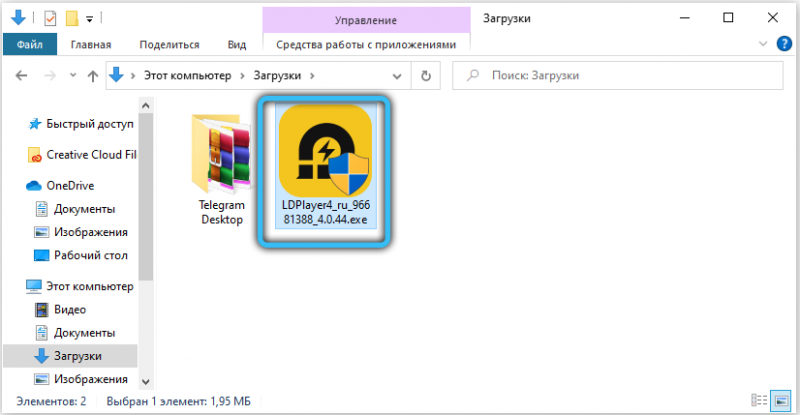Click the Telegram Desktop folder label
Screen dimensions: 800x415
(221, 212)
